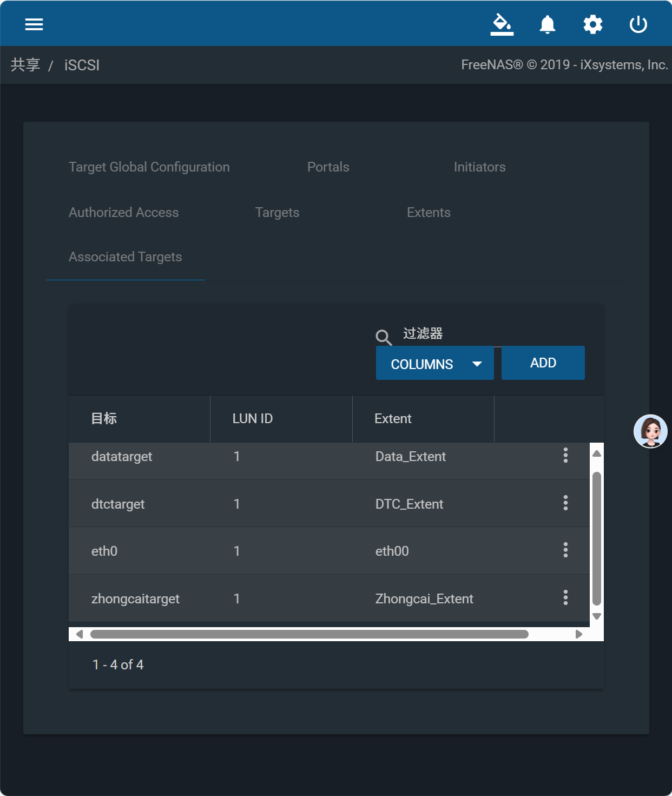
Task: Open the search filter magnifier icon
Action: (x=384, y=337)
